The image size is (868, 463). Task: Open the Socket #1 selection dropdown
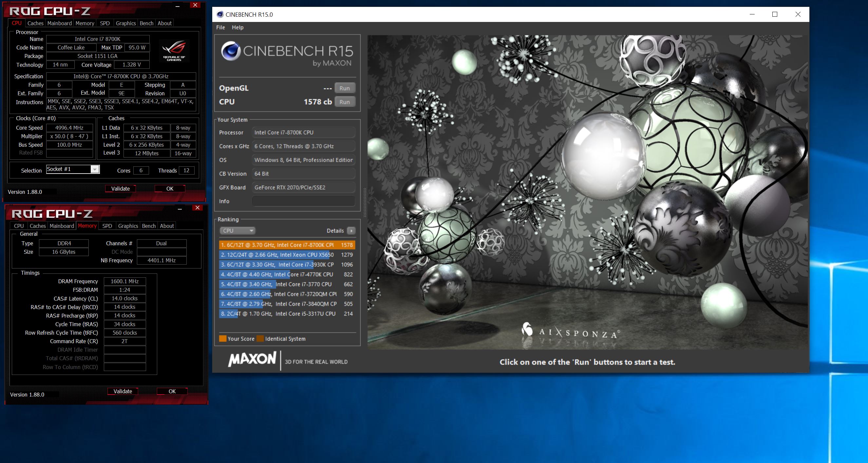click(95, 169)
